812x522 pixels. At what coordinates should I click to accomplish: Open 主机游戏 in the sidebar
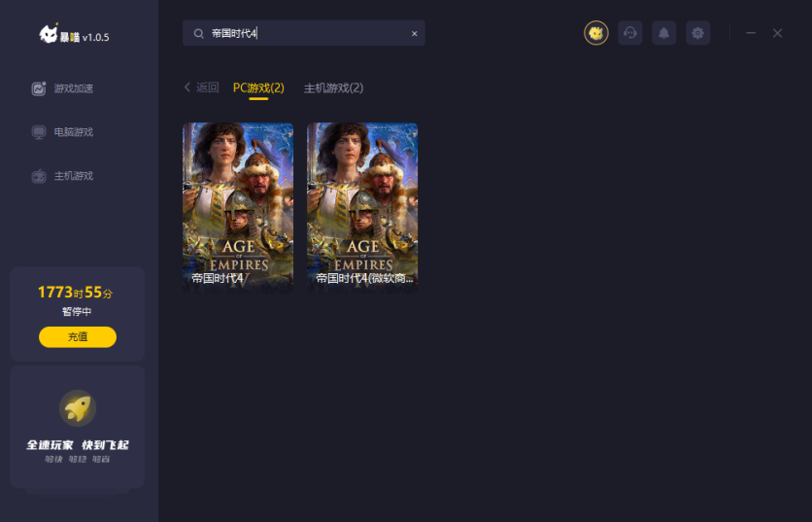62,176
